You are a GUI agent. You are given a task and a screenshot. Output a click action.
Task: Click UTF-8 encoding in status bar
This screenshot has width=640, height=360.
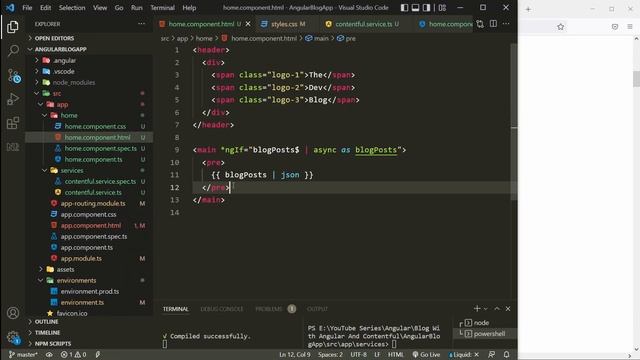click(x=358, y=354)
